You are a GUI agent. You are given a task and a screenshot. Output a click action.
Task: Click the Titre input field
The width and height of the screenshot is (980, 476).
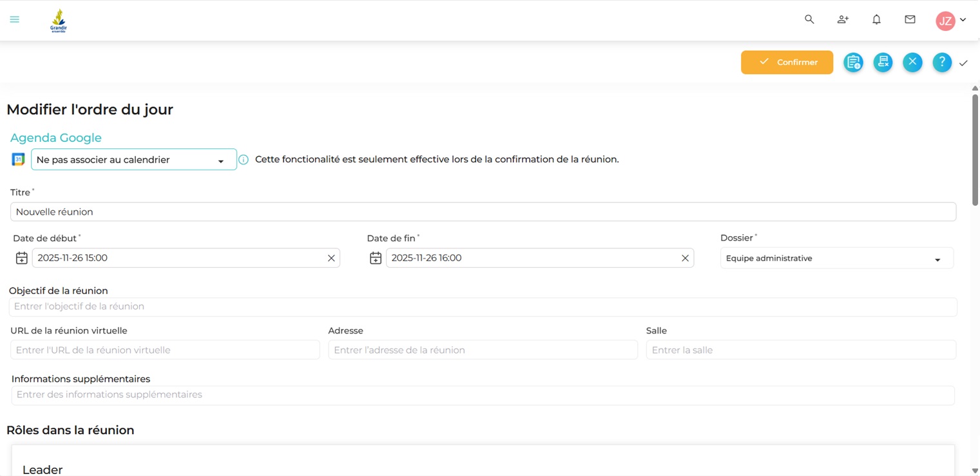tap(483, 212)
